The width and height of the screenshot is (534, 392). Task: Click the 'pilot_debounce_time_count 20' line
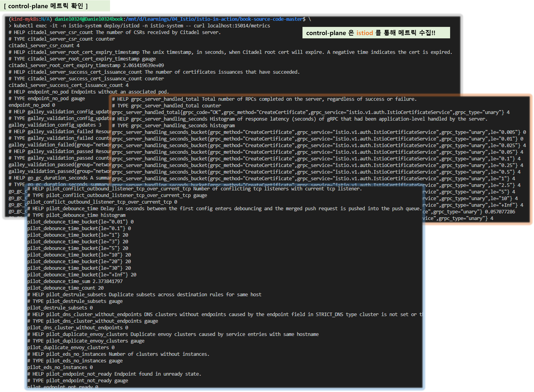tap(65, 288)
